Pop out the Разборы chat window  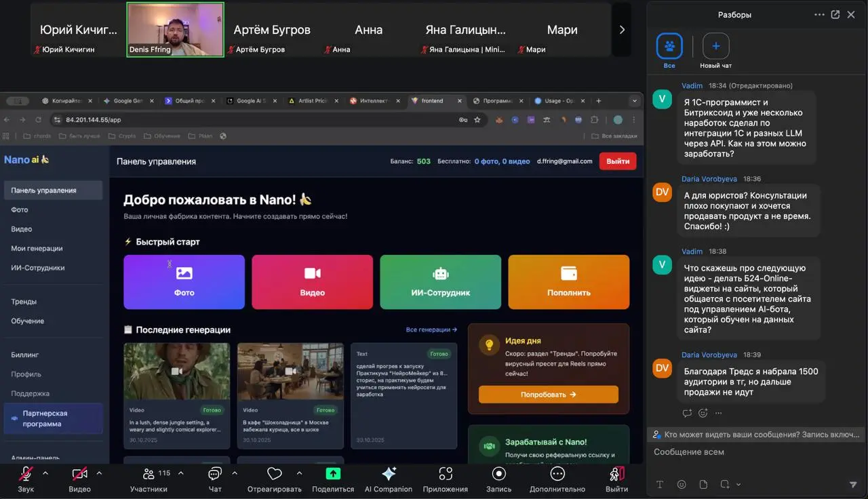pyautogui.click(x=835, y=14)
